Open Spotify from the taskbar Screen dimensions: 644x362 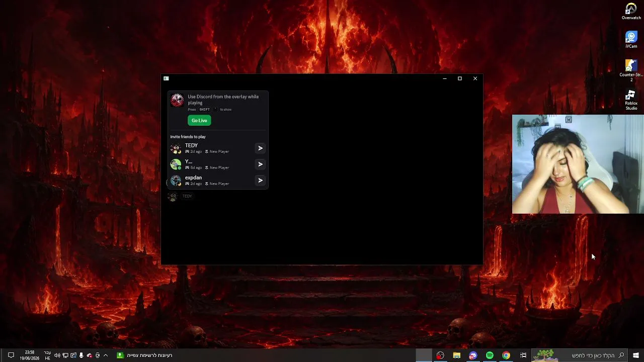490,355
